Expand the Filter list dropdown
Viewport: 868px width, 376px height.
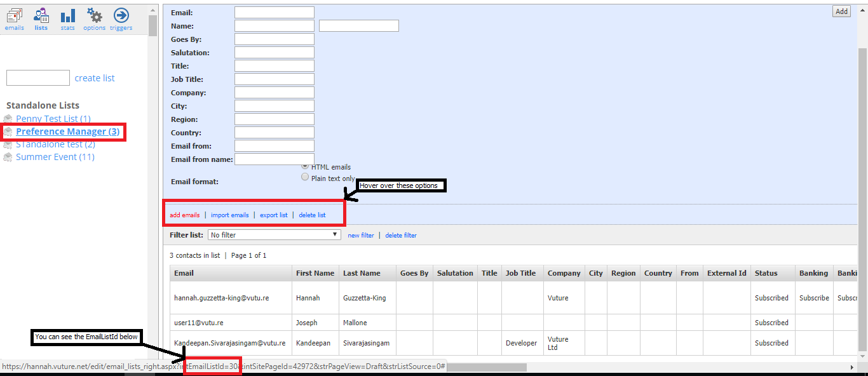pos(275,235)
